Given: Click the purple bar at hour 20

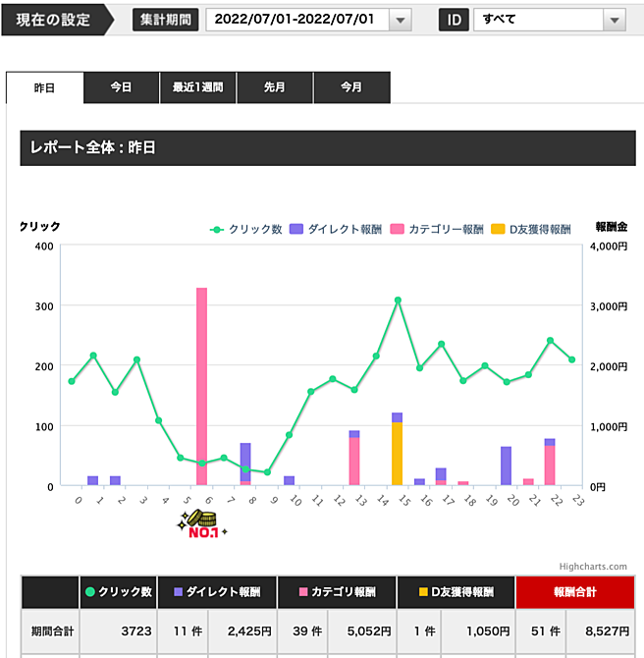Looking at the screenshot, I should [x=506, y=466].
